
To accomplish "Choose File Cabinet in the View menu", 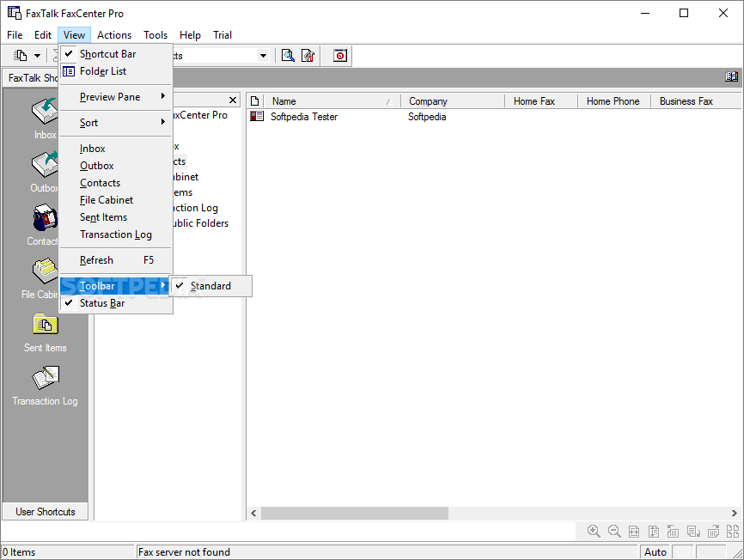I will point(116,200).
